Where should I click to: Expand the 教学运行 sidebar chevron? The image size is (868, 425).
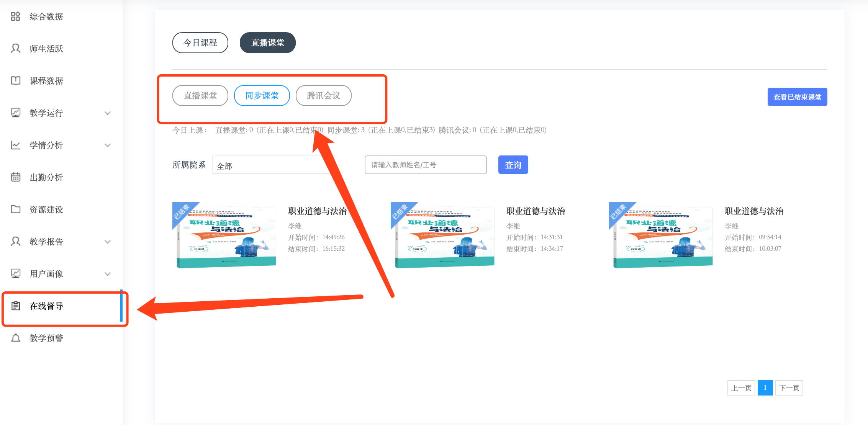tap(108, 113)
